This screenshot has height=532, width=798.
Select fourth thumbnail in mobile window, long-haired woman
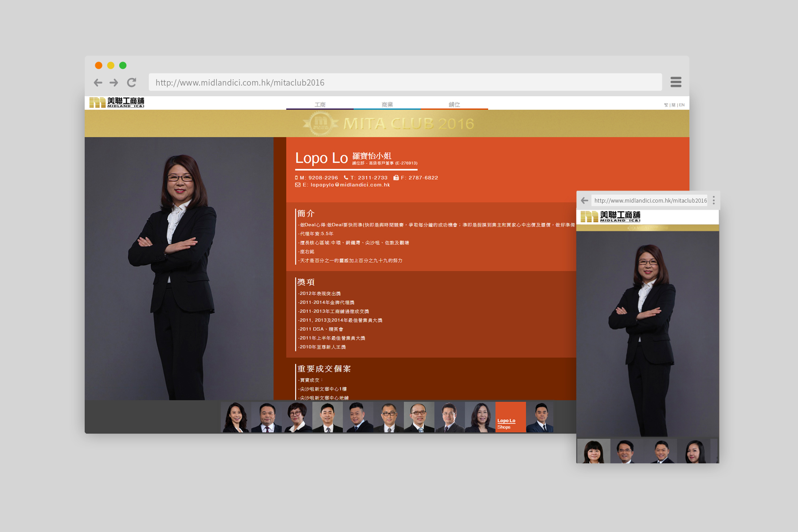click(x=694, y=451)
